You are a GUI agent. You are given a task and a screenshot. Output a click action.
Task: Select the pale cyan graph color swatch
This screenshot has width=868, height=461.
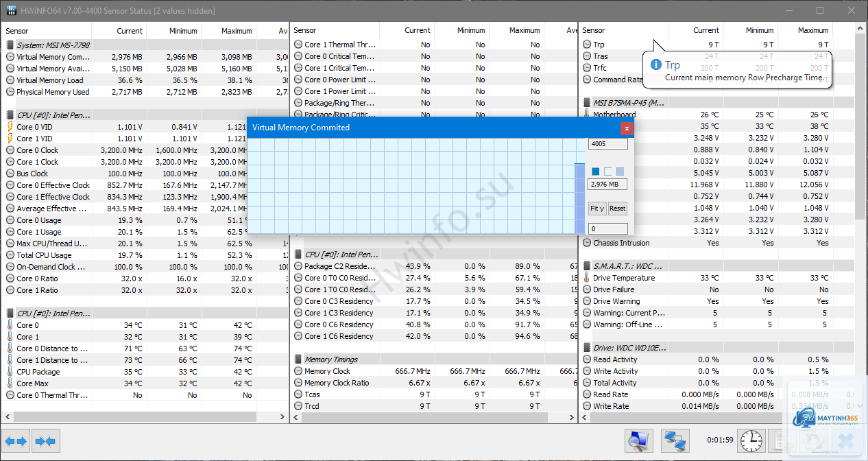pyautogui.click(x=608, y=172)
